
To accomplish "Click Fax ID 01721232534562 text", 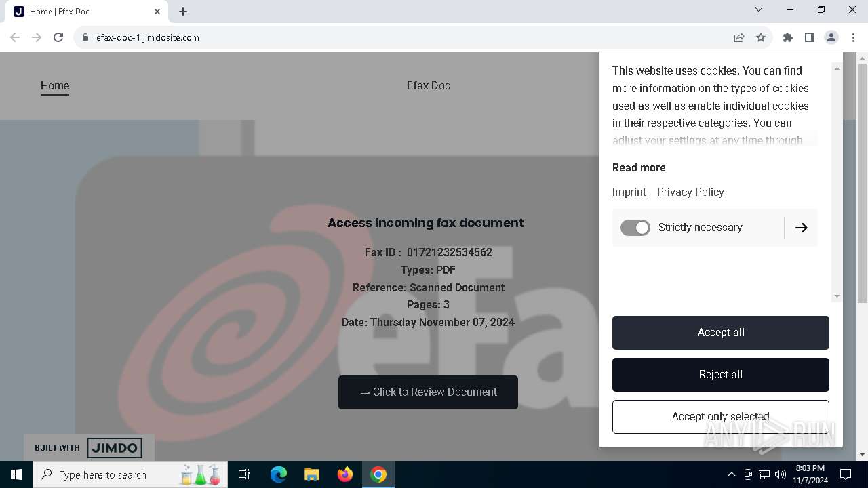I will (428, 252).
